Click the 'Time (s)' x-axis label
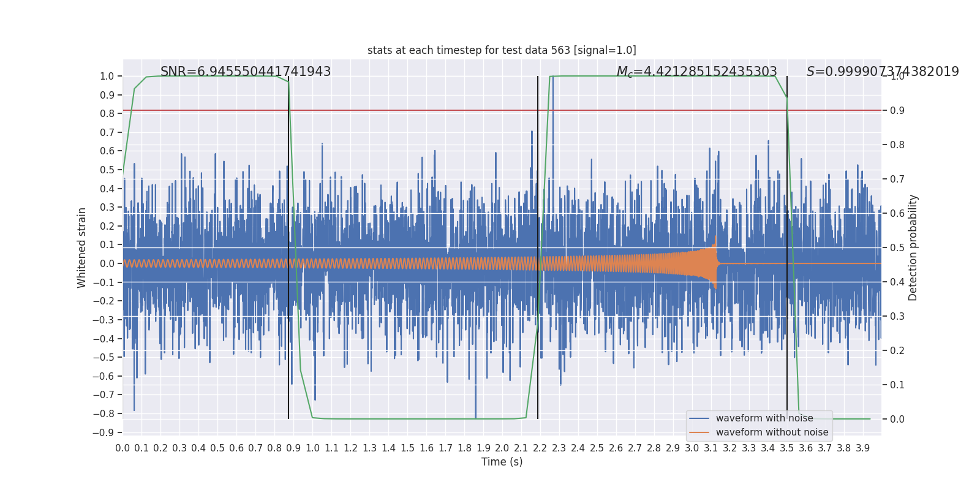This screenshot has width=980, height=490. [x=502, y=462]
